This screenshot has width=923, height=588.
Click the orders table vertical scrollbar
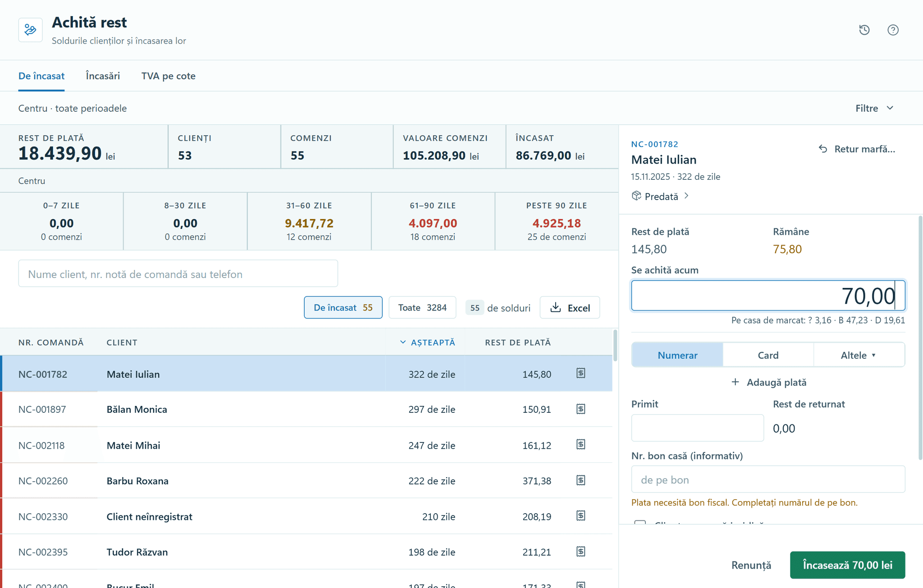615,345
